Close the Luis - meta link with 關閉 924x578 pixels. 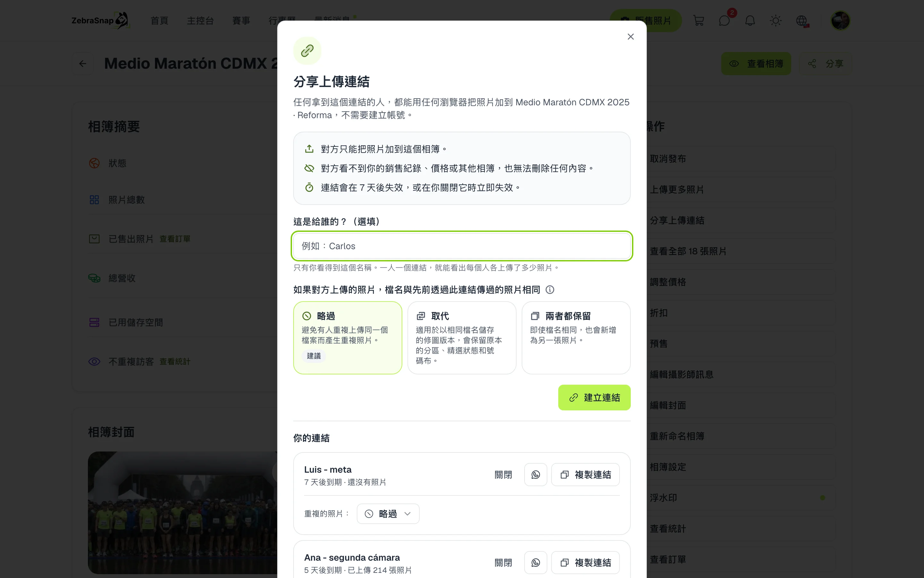point(503,474)
